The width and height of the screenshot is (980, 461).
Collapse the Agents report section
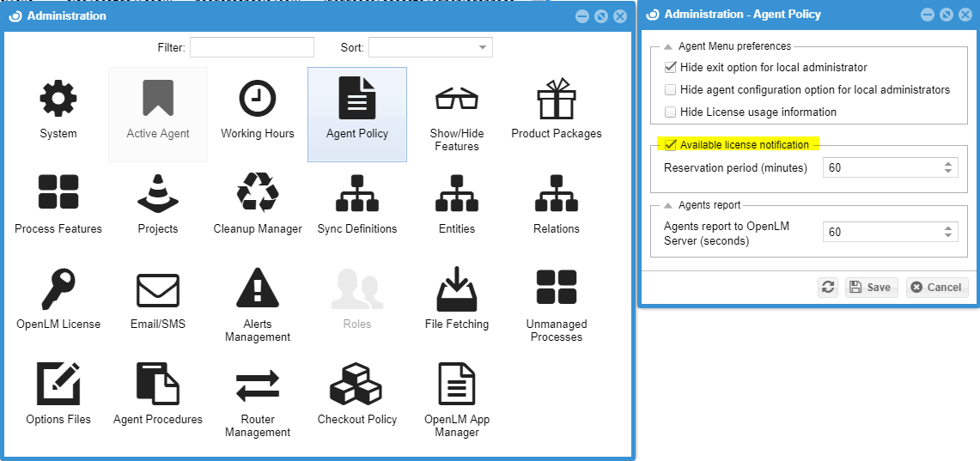(x=668, y=205)
